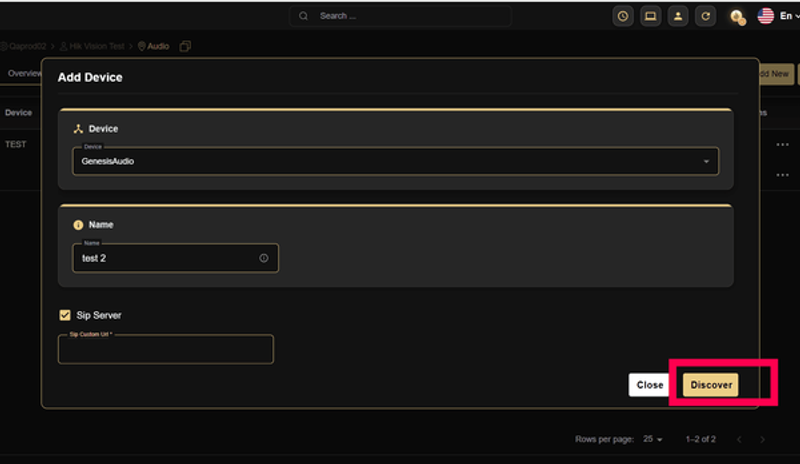Open the user profile icon

678,16
